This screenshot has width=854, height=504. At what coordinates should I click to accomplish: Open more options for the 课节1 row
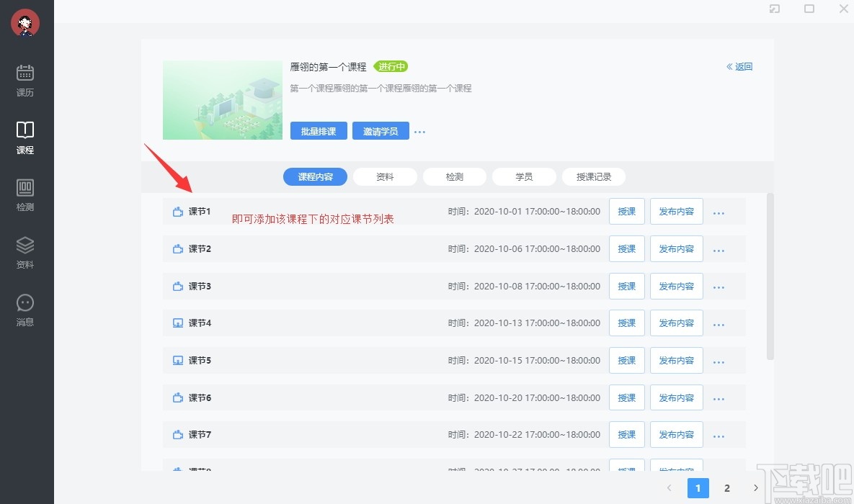[718, 211]
